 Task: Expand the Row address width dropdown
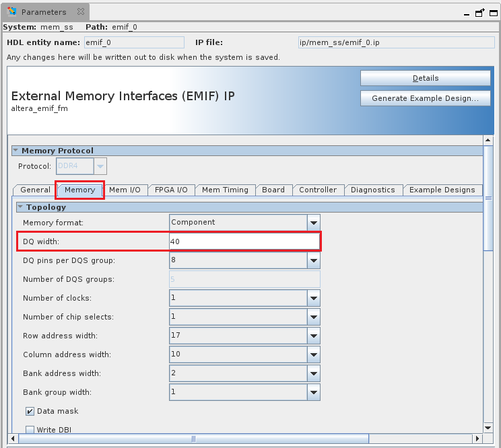coord(313,336)
